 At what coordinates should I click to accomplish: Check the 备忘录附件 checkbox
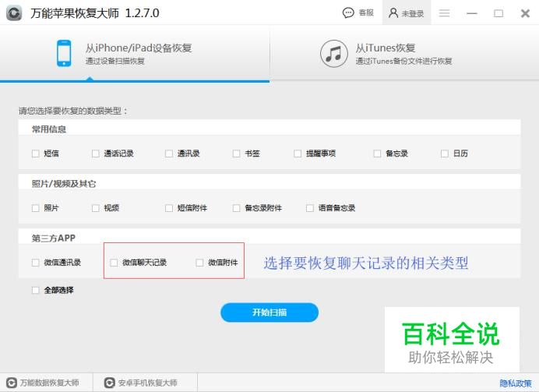tap(236, 208)
